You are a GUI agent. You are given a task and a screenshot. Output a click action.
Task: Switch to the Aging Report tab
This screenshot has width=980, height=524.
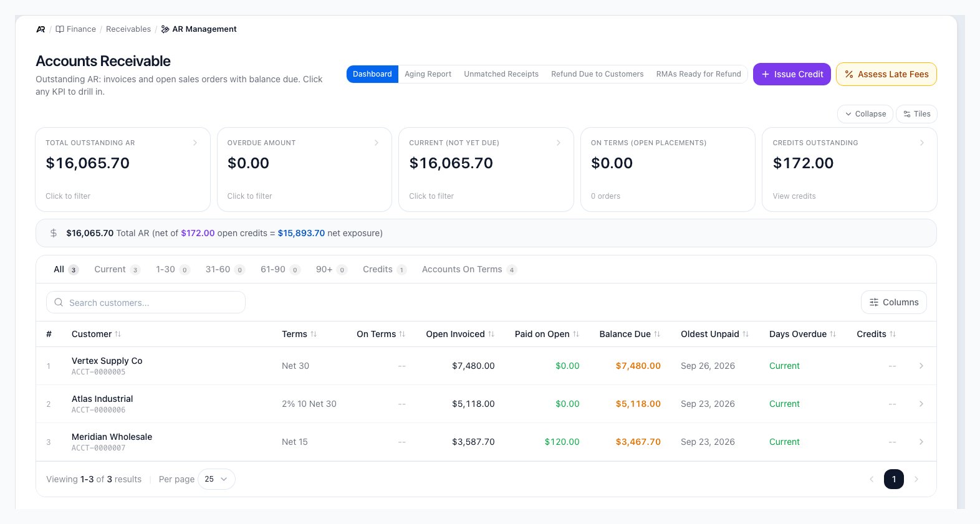(x=428, y=74)
